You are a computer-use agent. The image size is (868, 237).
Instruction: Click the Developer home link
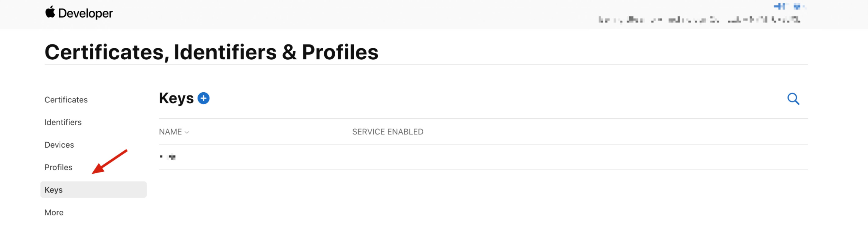pos(85,13)
